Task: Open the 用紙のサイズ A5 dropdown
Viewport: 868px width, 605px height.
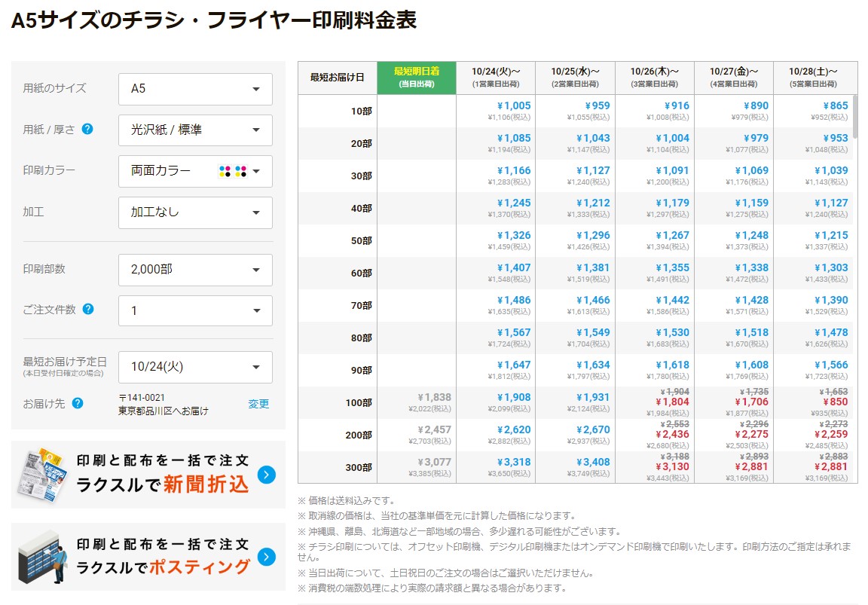Action: coord(195,89)
